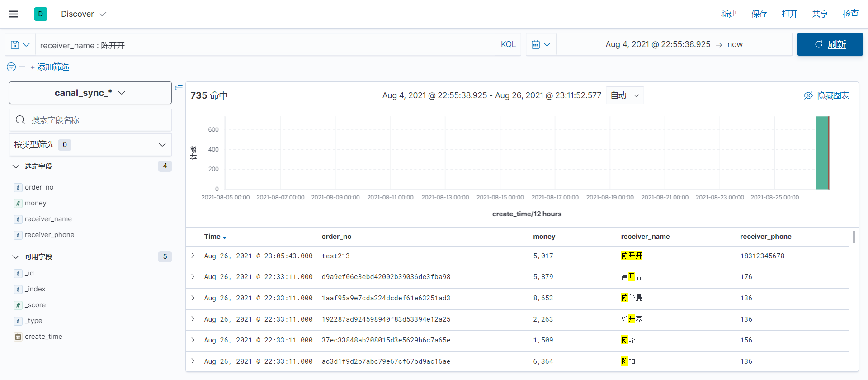
Task: Click the start date Aug 4, 2021
Action: point(658,44)
